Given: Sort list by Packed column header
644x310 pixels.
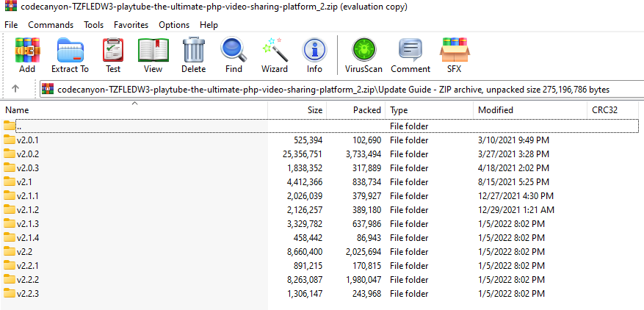Looking at the screenshot, I should click(x=367, y=110).
